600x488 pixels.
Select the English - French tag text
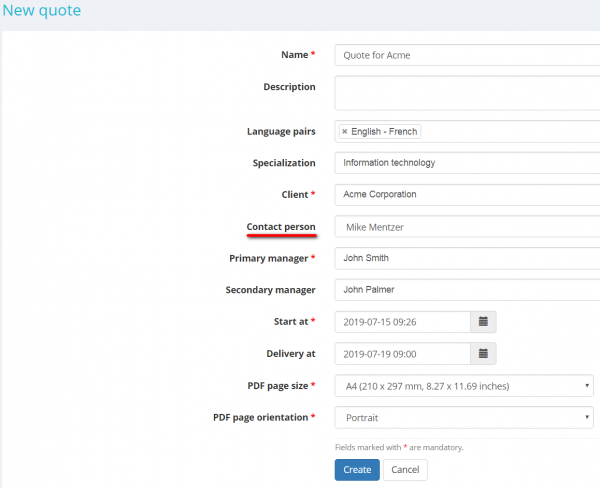[384, 132]
